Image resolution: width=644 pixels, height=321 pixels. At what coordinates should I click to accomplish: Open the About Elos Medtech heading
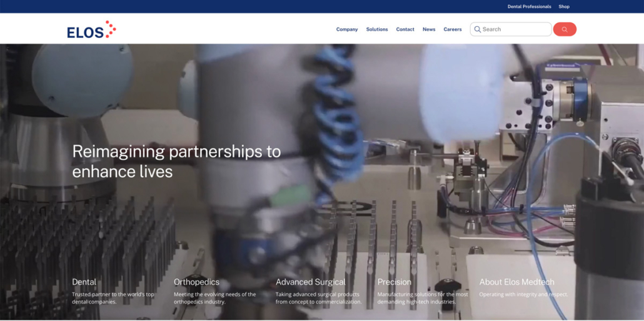tap(516, 282)
